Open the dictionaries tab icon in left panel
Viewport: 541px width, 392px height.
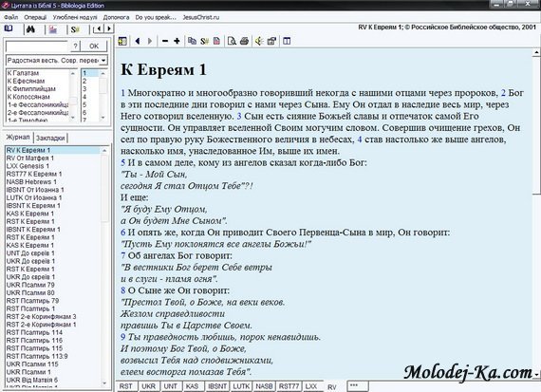[x=53, y=29]
